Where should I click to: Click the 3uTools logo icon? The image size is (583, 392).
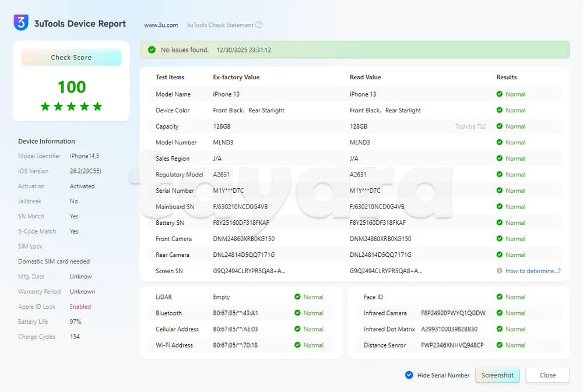pos(21,23)
